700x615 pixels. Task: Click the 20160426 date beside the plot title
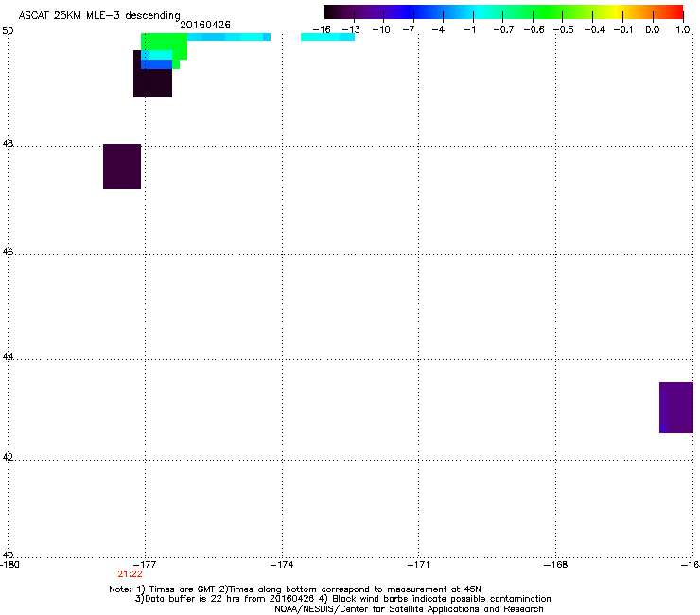pyautogui.click(x=205, y=25)
